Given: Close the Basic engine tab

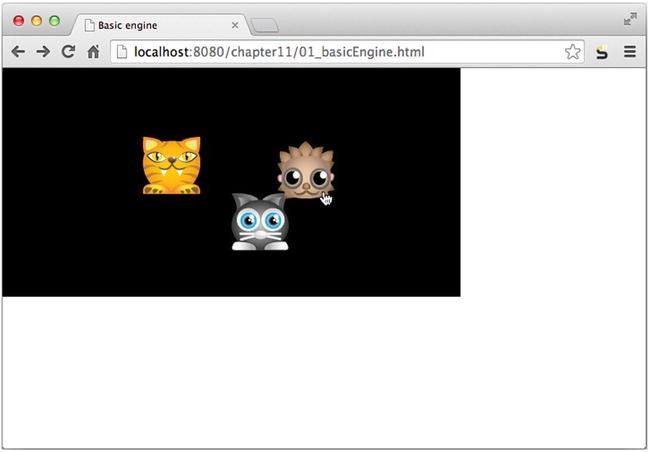Looking at the screenshot, I should (x=235, y=25).
